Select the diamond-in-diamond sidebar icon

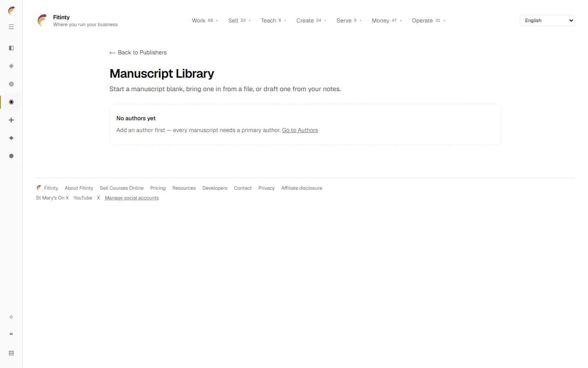coord(11,66)
